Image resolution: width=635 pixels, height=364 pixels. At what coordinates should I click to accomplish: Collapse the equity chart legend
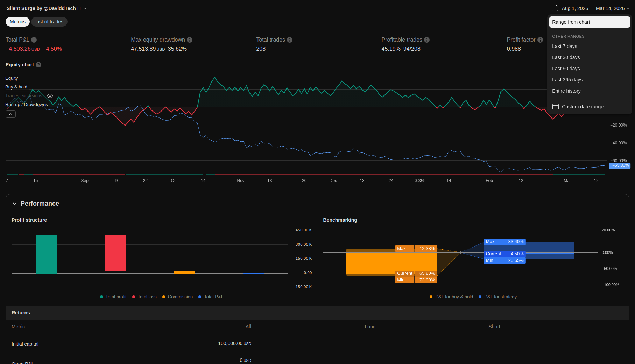click(10, 114)
